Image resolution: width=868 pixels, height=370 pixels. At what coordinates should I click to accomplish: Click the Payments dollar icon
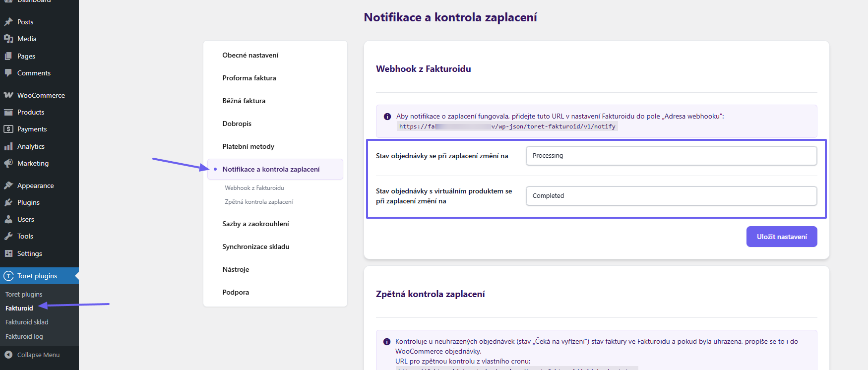coord(8,129)
